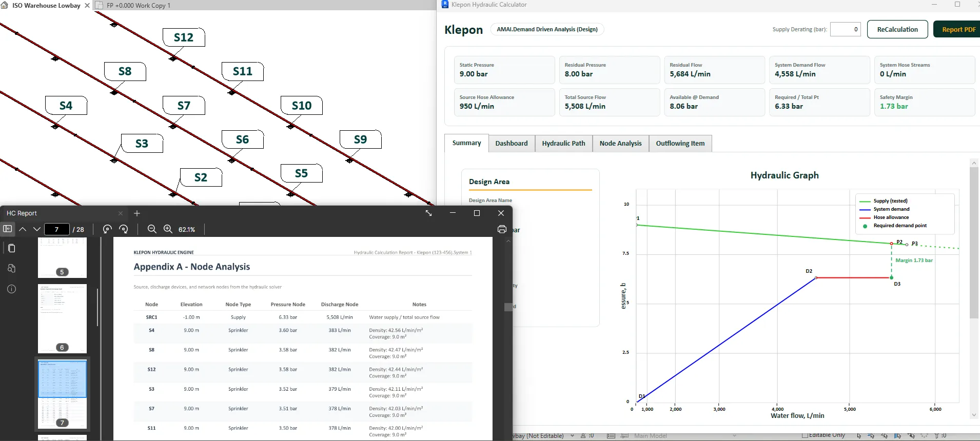Viewport: 980px width, 441px height.
Task: Click the status bar filter icon
Action: pyautogui.click(x=937, y=436)
